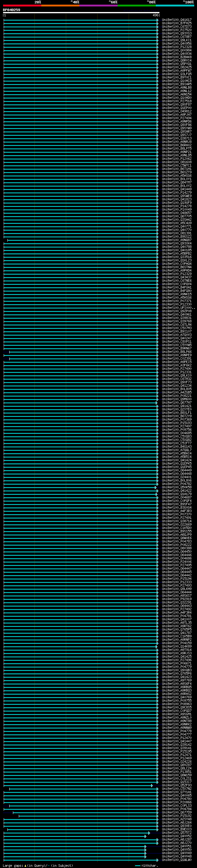Screen dimensions: 197x868
Task: Click the green ~80% legend segment
Action: (x=137, y=6)
